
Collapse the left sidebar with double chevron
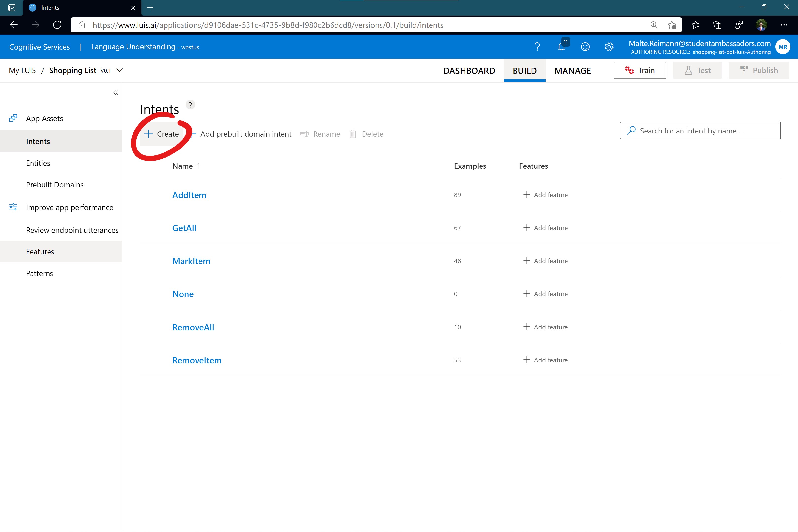[x=116, y=93]
